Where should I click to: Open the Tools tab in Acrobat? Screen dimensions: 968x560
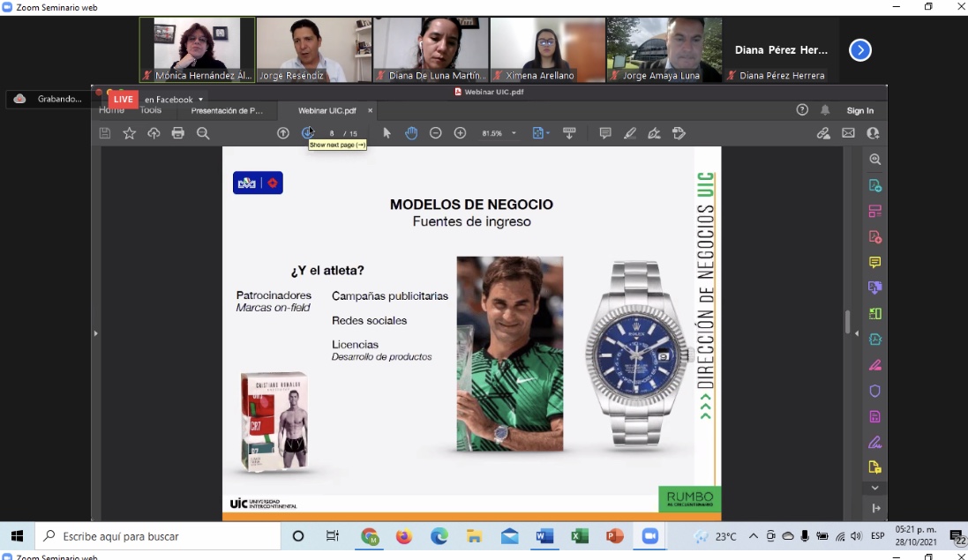pos(151,110)
